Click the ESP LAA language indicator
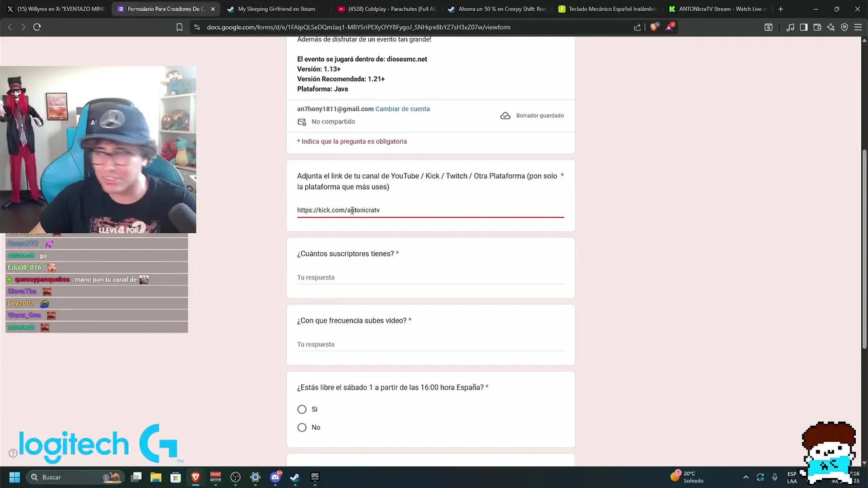 point(792,477)
